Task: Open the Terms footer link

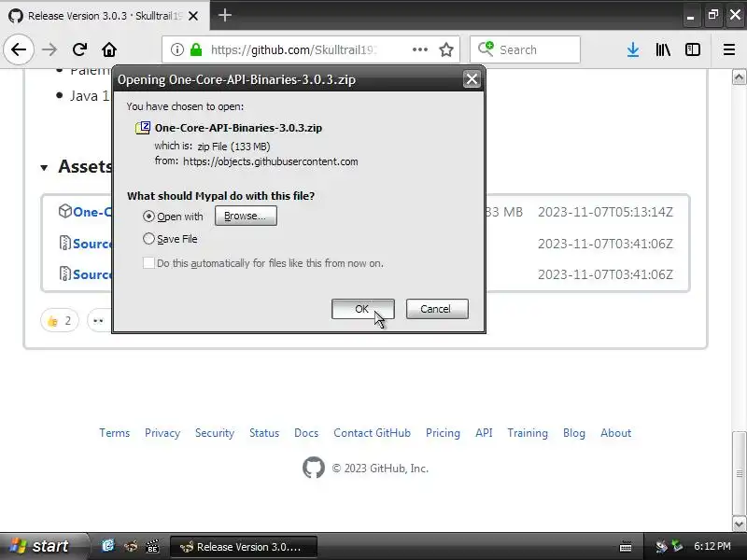Action: click(114, 433)
